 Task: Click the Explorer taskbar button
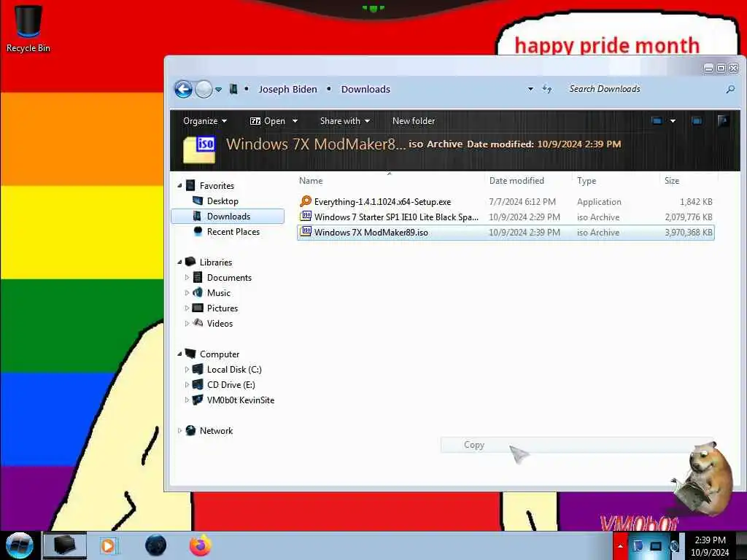[x=65, y=545]
